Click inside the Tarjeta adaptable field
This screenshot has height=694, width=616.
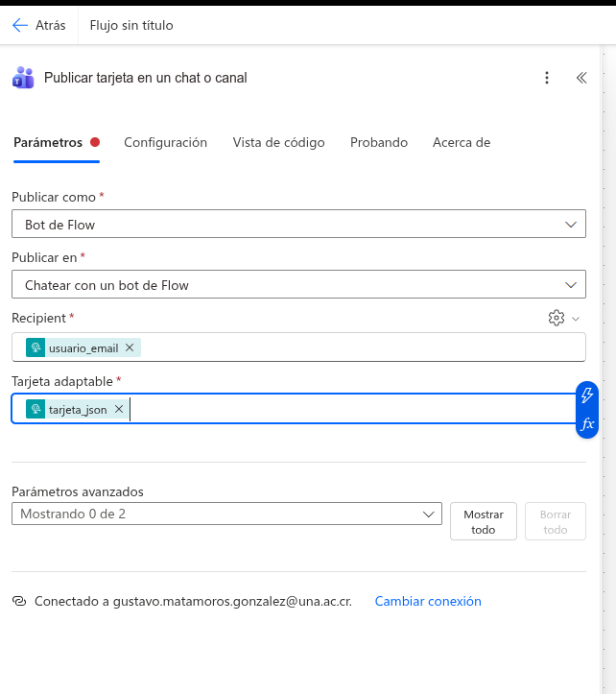tap(345, 409)
